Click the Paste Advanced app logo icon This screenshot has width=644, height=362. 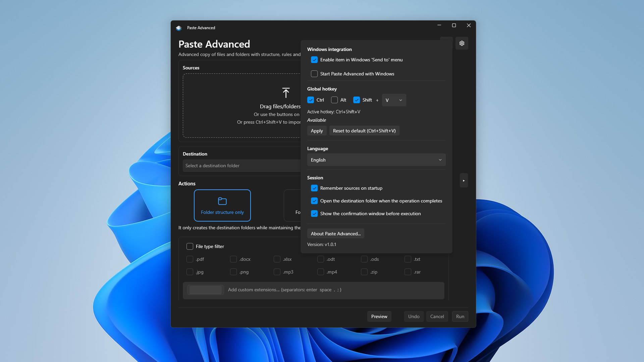click(179, 28)
